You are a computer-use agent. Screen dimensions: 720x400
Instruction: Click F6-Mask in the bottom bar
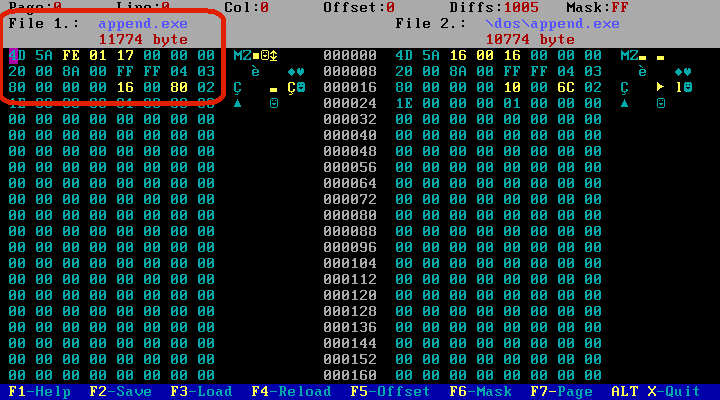pos(481,392)
